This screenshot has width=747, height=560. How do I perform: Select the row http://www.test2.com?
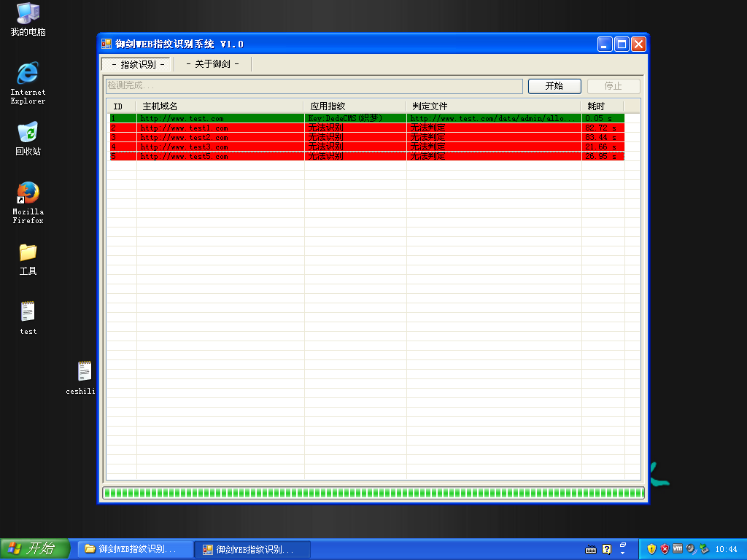click(x=367, y=137)
